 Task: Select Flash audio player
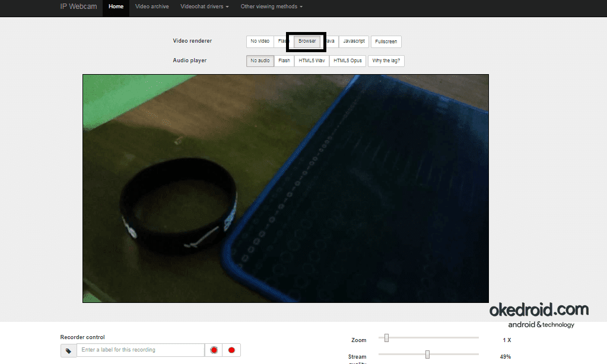(x=284, y=60)
